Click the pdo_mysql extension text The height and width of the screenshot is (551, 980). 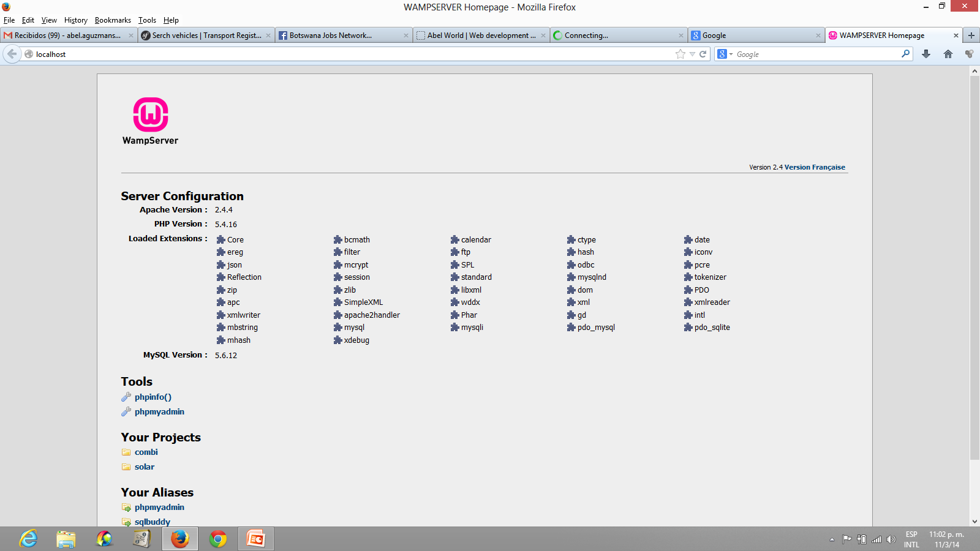click(596, 328)
